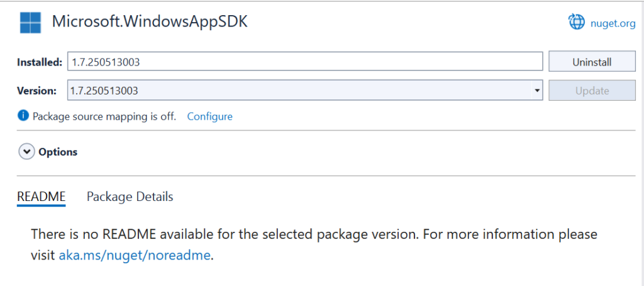
Task: Click the Microsoft.WindowsAppSDK package logo icon
Action: (30, 23)
